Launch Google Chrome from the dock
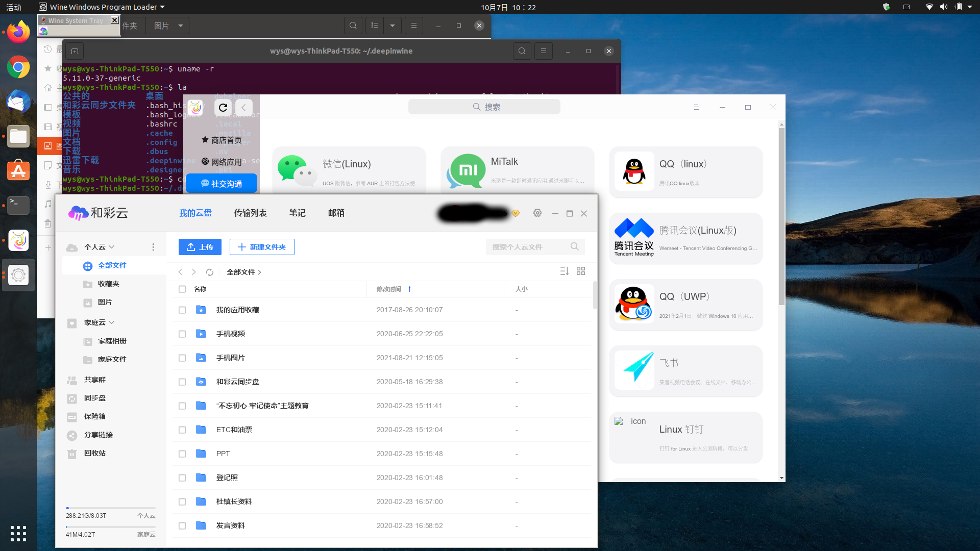The image size is (980, 551). click(x=18, y=67)
